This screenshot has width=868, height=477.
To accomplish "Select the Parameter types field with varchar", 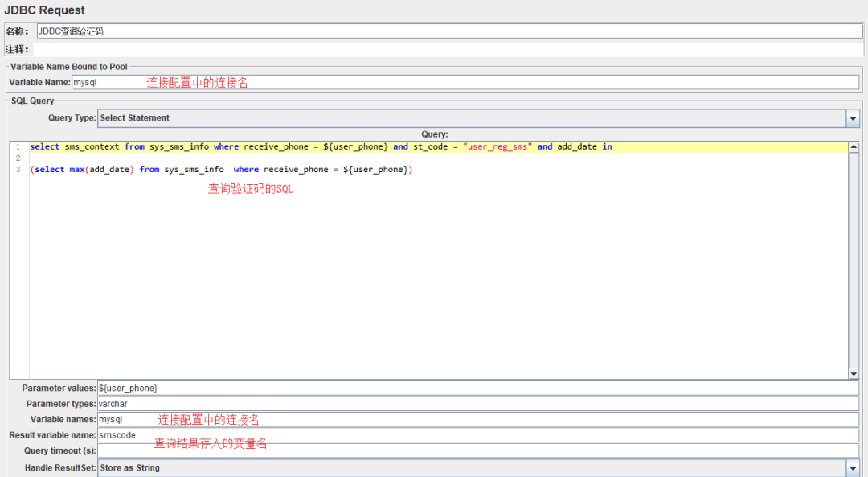I will coord(478,404).
